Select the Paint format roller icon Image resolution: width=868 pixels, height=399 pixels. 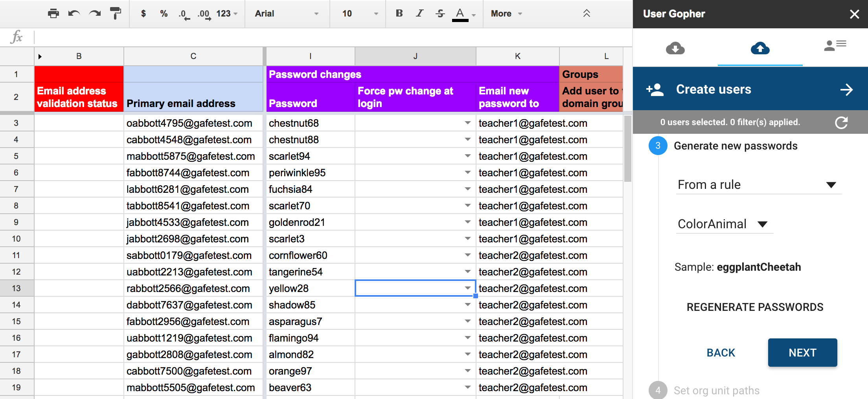tap(116, 14)
